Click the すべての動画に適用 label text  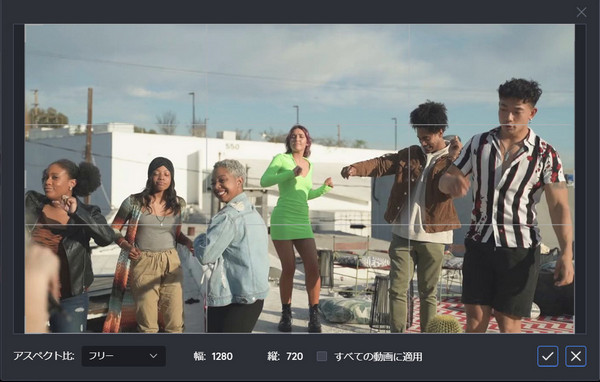coord(378,357)
